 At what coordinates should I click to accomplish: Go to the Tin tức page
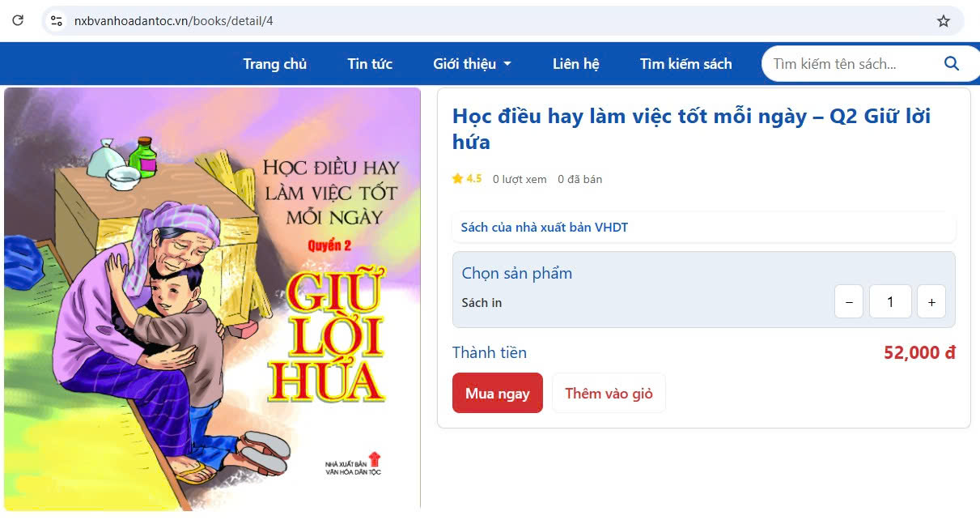coord(370,64)
